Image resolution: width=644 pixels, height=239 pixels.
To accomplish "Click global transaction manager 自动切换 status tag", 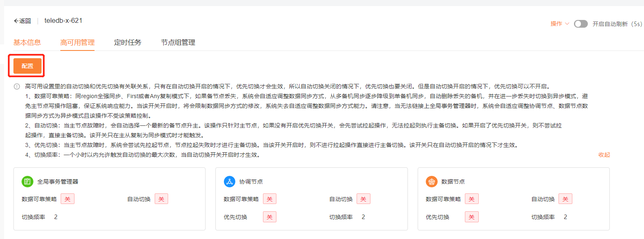I will coord(161,199).
